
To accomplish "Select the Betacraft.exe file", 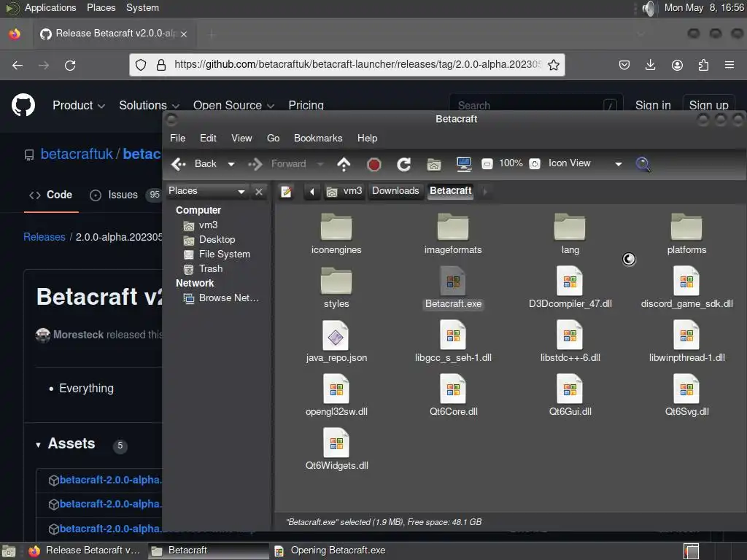I will pos(453,287).
